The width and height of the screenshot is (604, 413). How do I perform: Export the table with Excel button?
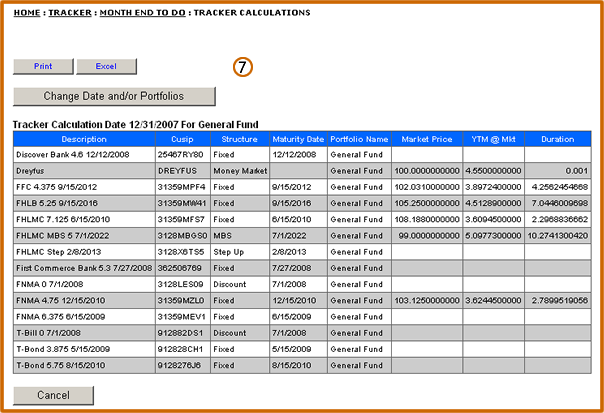(106, 66)
